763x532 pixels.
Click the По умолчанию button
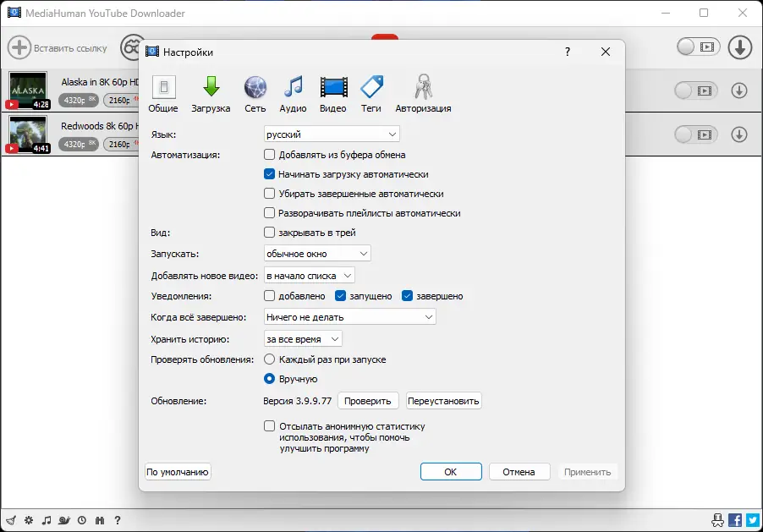coord(178,471)
